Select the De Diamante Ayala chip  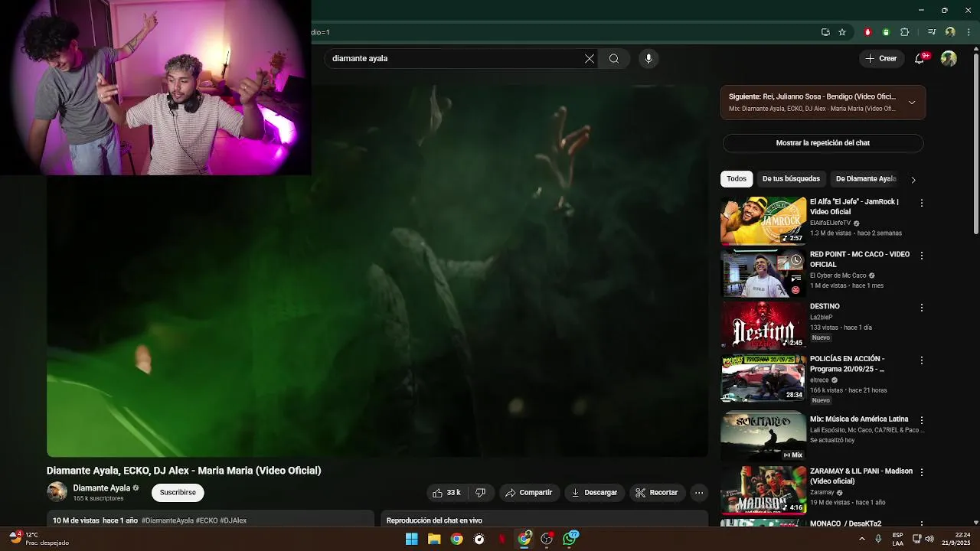865,179
